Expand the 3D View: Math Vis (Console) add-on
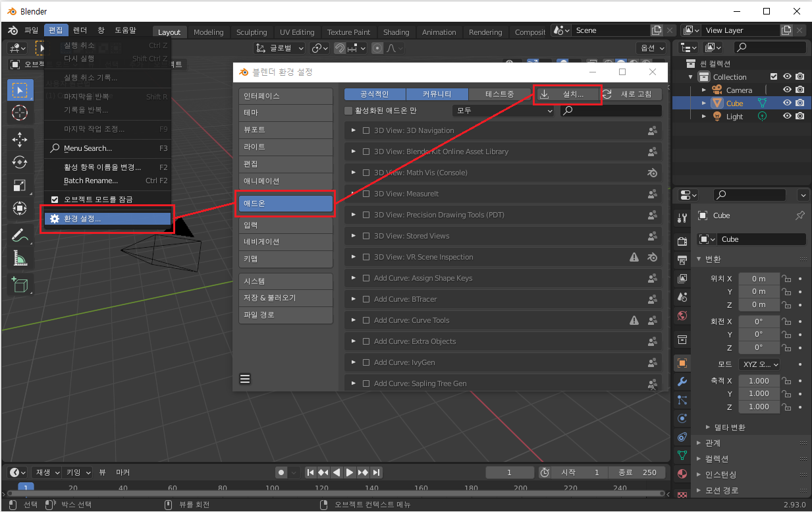 (354, 173)
